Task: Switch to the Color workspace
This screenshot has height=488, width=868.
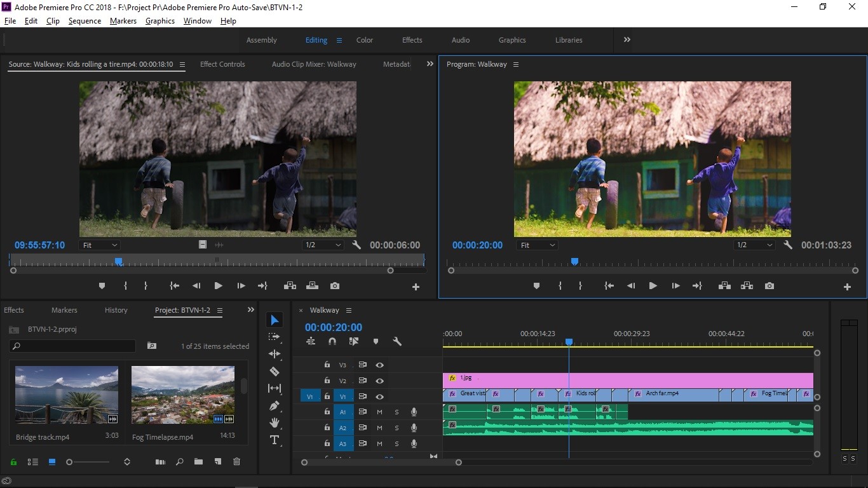Action: click(x=365, y=40)
